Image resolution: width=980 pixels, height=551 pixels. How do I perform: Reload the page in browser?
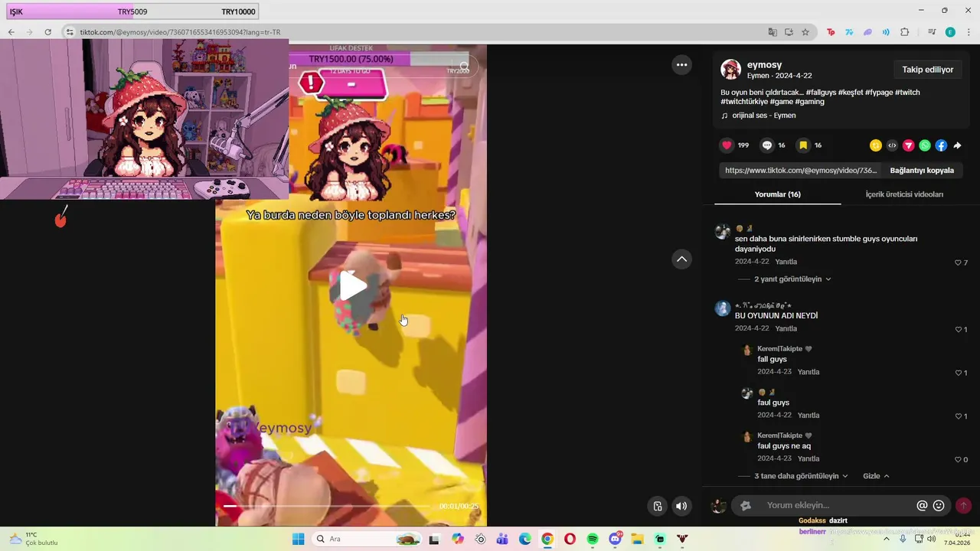click(47, 32)
